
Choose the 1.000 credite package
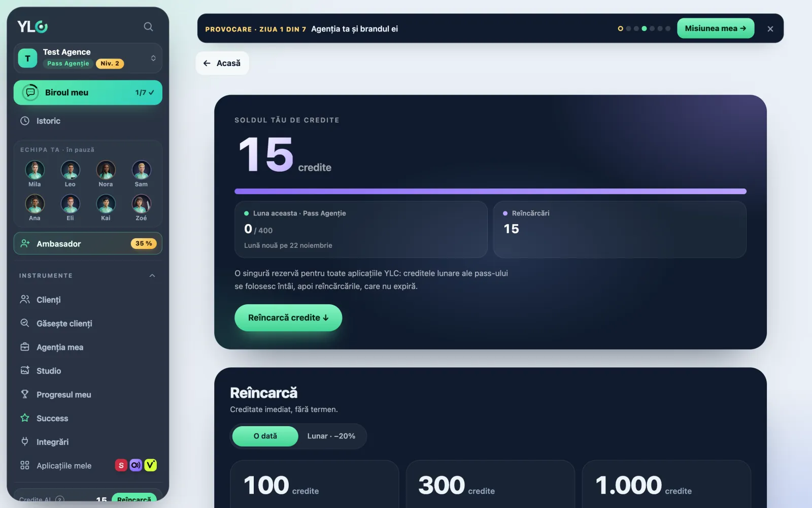pyautogui.click(x=666, y=484)
